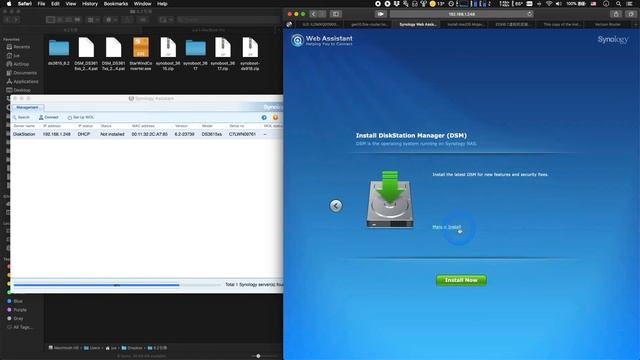
Task: Select the Purple tag in the Finder sidebar
Action: [x=17, y=310]
